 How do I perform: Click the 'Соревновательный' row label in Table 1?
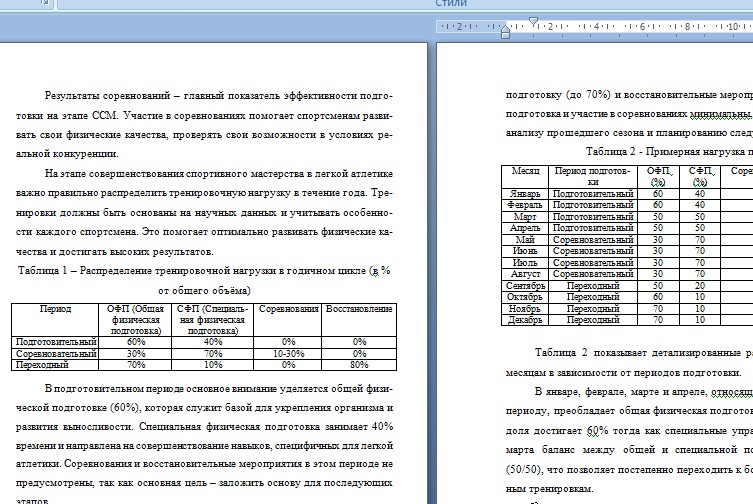click(x=56, y=354)
